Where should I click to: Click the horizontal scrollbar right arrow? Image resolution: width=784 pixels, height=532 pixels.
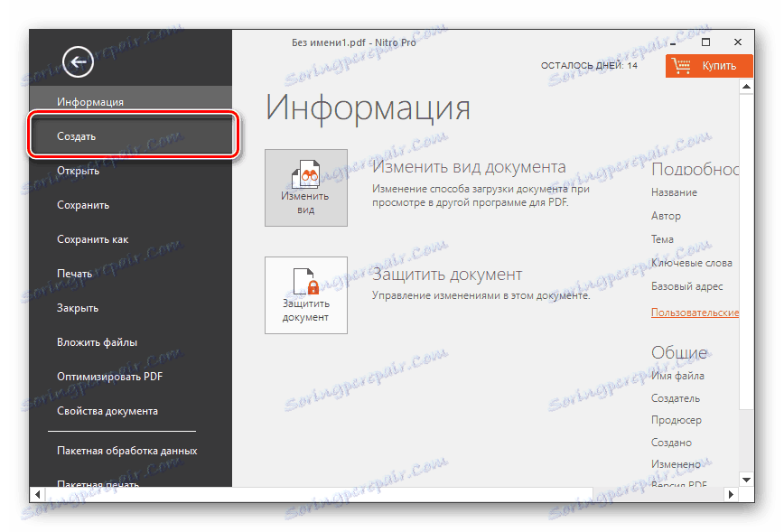[x=731, y=494]
